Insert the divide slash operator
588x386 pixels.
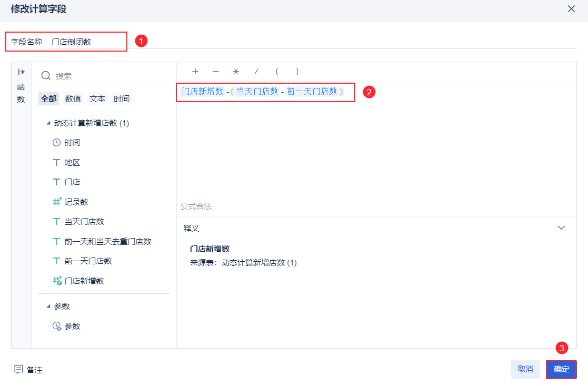point(256,72)
